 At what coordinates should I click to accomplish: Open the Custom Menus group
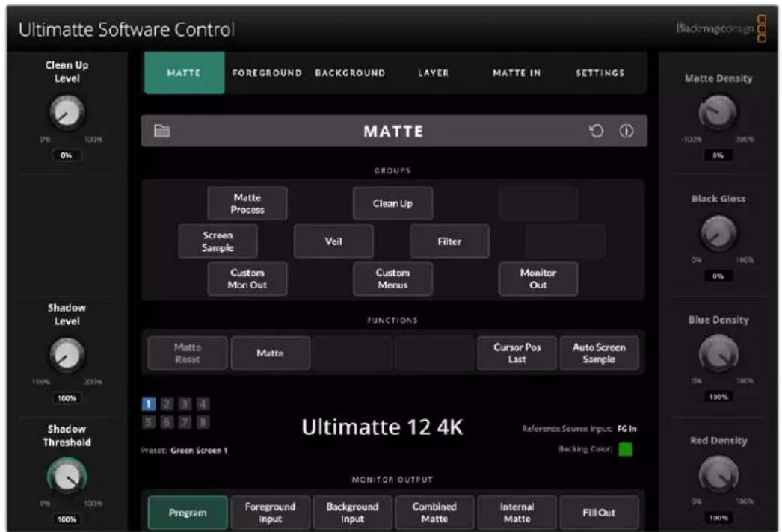[x=392, y=279]
